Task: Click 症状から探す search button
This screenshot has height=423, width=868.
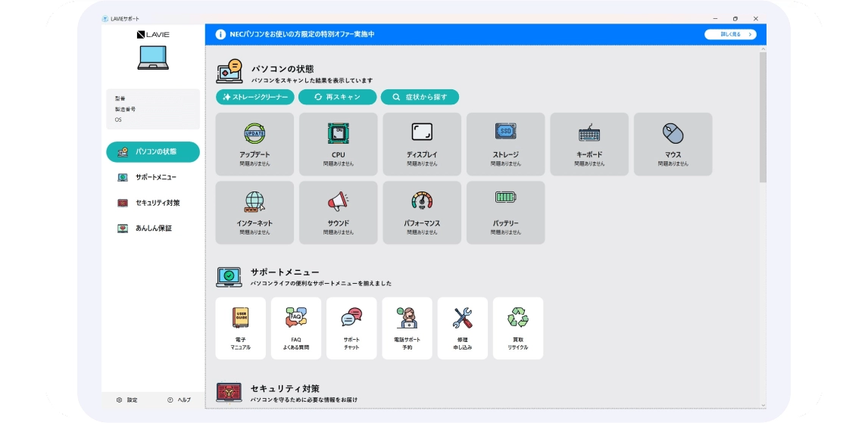Action: (x=420, y=97)
